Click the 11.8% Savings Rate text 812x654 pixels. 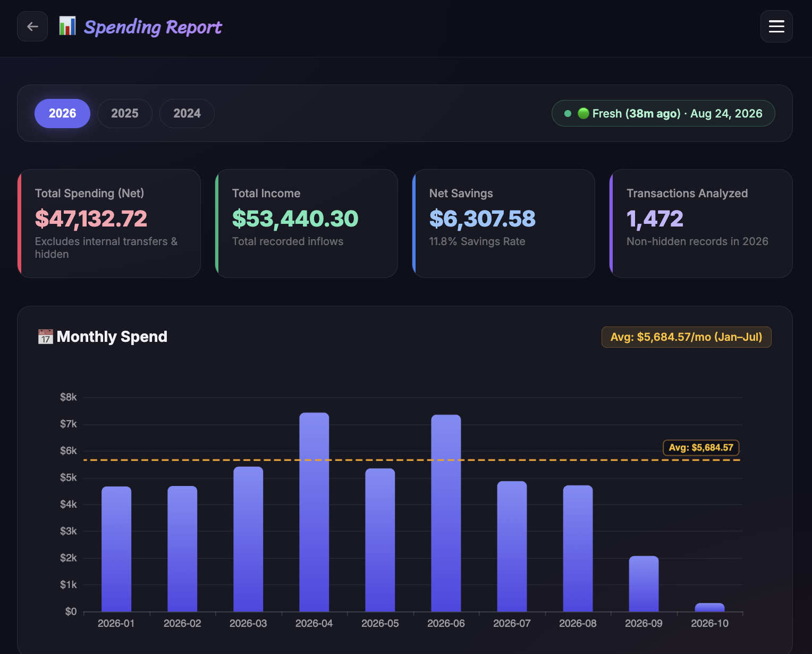[x=477, y=241]
